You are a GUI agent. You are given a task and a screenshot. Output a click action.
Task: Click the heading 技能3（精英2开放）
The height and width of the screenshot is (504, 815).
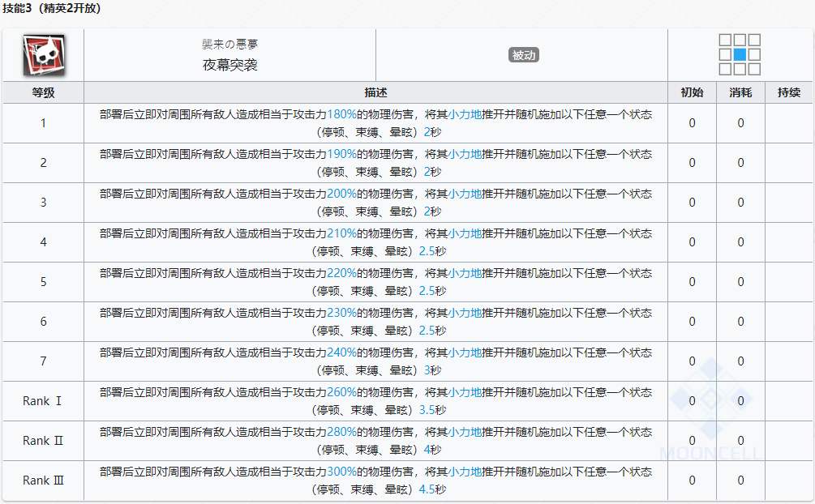tap(52, 8)
